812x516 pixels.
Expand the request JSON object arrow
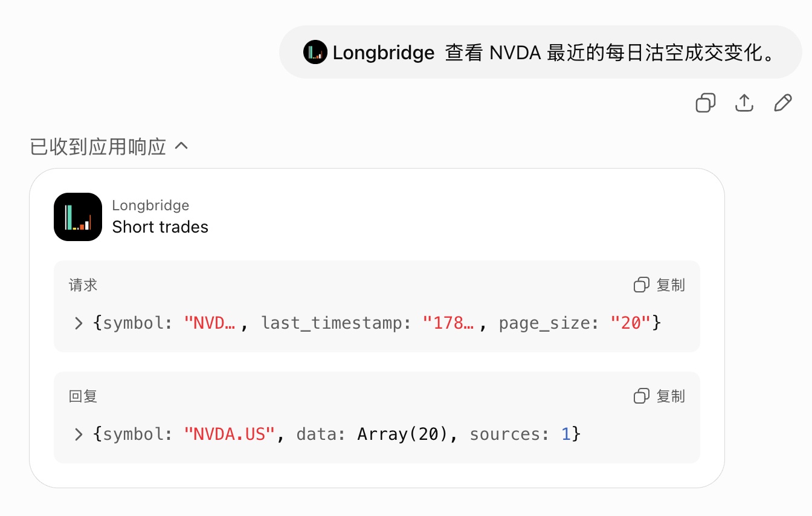pos(78,323)
